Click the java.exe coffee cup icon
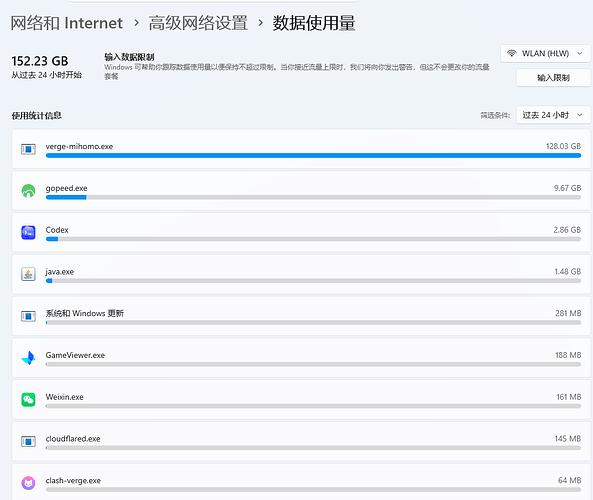 coord(28,274)
